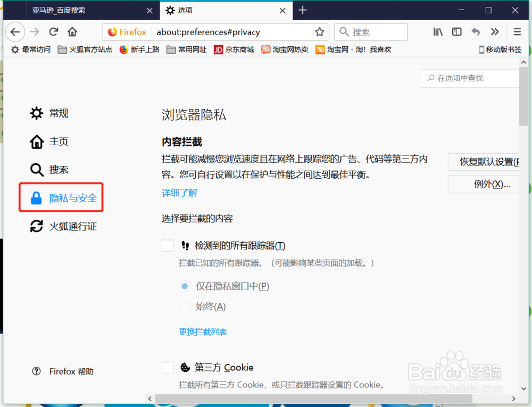The width and height of the screenshot is (532, 407).
Task: Open 火狐通行证 sync settings
Action: [x=36, y=226]
